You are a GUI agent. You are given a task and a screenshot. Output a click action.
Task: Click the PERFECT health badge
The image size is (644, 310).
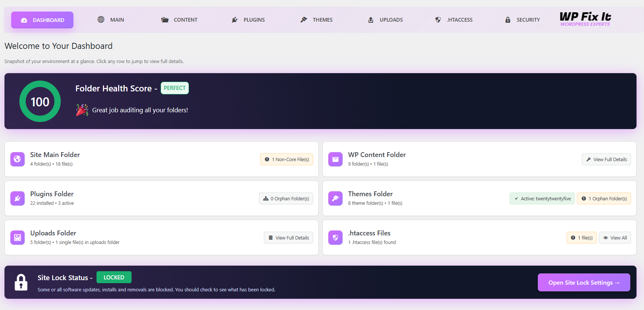(175, 88)
